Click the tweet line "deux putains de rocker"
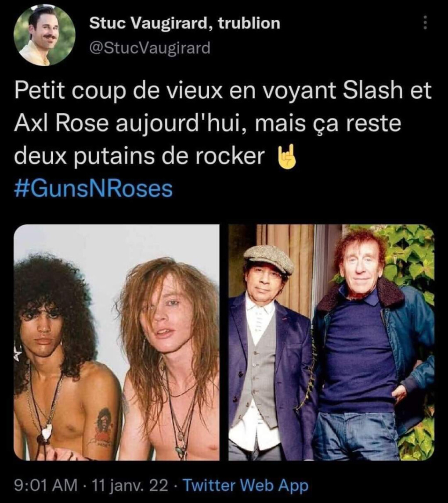Image resolution: width=448 pixels, height=503 pixels. pos(139,157)
